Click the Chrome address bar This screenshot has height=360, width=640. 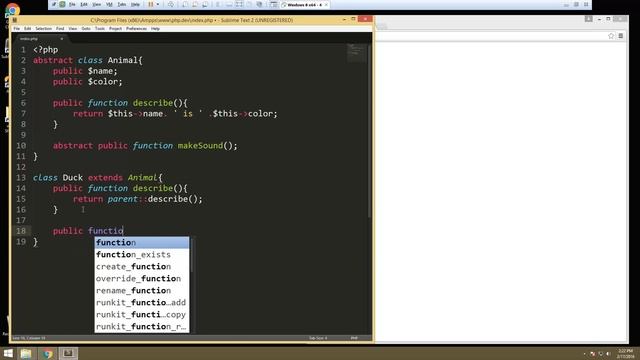point(490,36)
